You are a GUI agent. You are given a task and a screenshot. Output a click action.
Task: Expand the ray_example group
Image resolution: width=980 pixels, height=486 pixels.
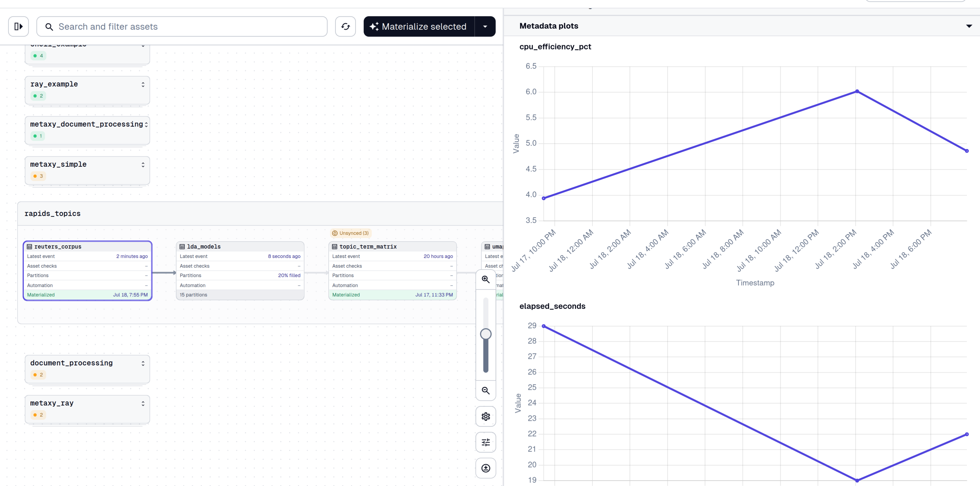(143, 84)
